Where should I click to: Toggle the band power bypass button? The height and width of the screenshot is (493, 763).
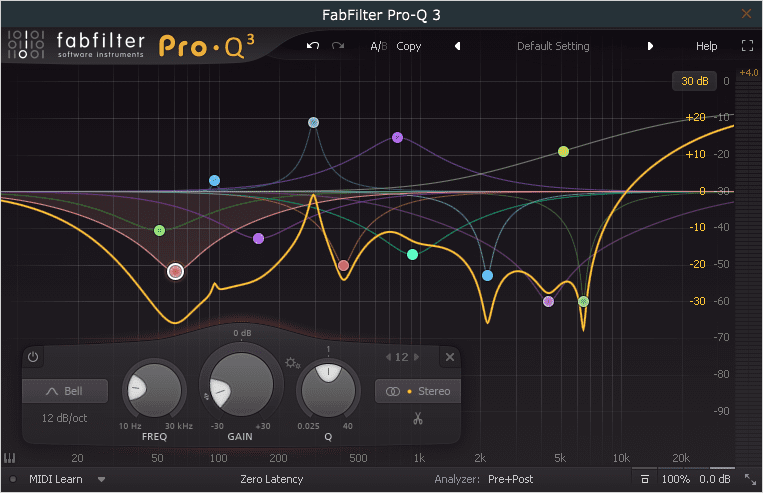(33, 357)
